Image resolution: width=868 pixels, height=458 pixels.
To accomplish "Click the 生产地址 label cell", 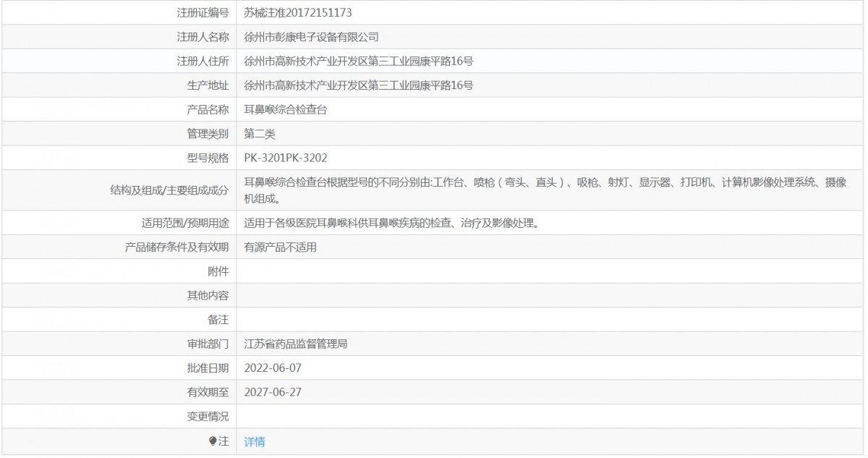I will pyautogui.click(x=119, y=85).
